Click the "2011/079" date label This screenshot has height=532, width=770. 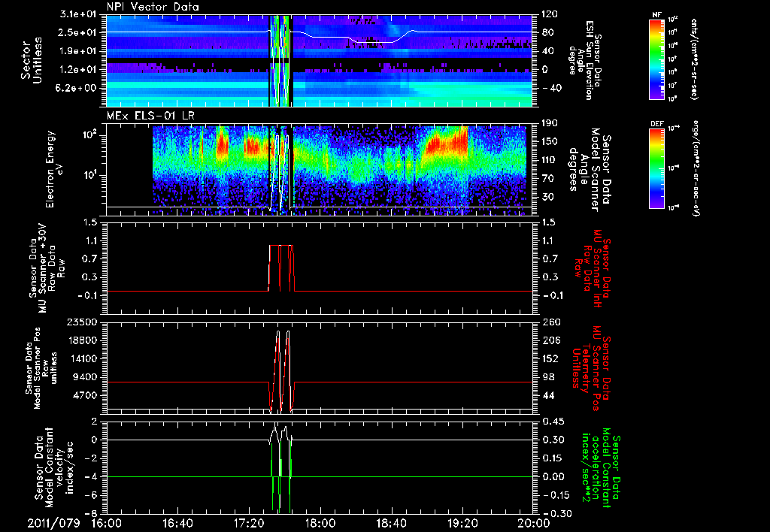(53, 523)
